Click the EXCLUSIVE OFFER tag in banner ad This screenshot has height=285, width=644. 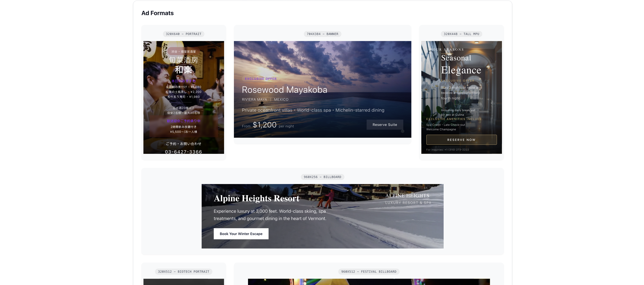pos(261,79)
